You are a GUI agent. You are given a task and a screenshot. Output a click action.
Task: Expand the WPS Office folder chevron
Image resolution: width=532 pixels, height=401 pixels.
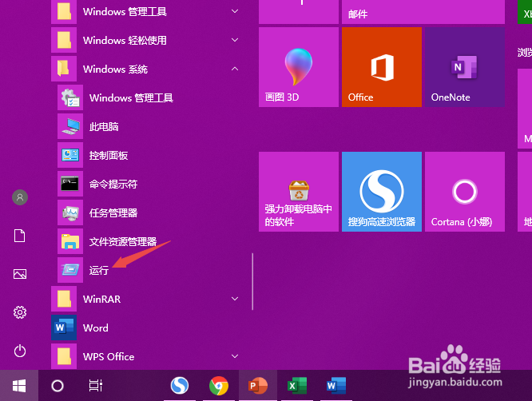(234, 356)
